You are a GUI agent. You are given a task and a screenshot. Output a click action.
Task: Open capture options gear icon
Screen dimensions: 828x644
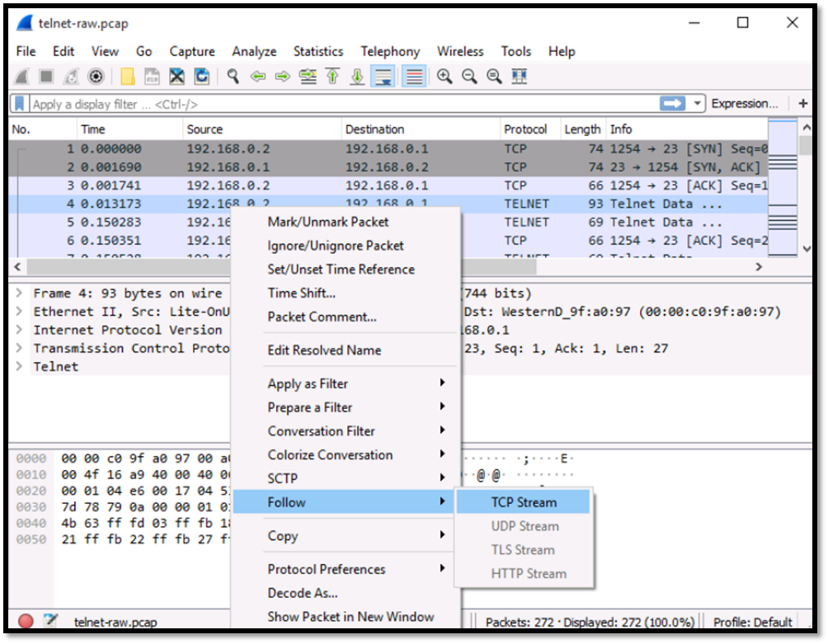point(96,77)
